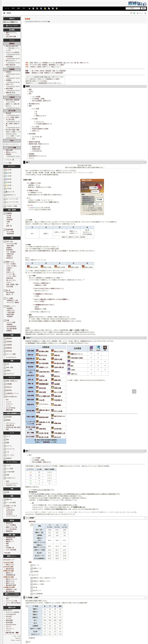Open the 添付 menu item
Screen dimensions: 148x644
click(x=24, y=8)
